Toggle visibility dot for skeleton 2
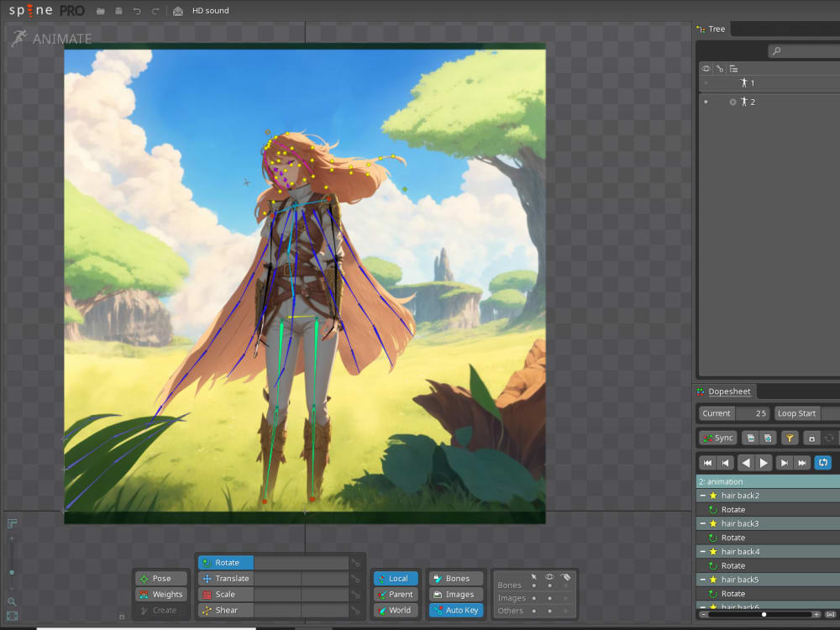The image size is (840, 630). [x=705, y=102]
